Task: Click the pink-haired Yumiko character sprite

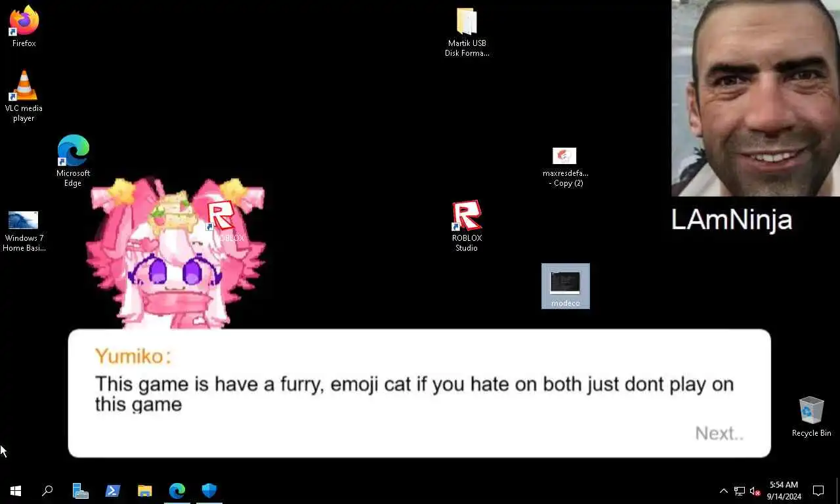Action: 176,253
